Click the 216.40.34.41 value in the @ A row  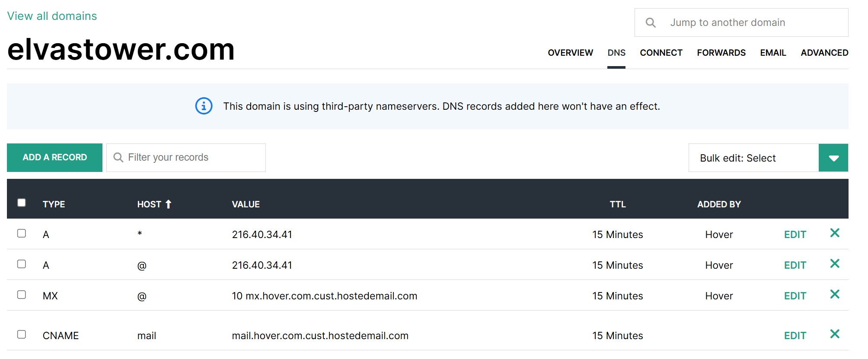(262, 265)
